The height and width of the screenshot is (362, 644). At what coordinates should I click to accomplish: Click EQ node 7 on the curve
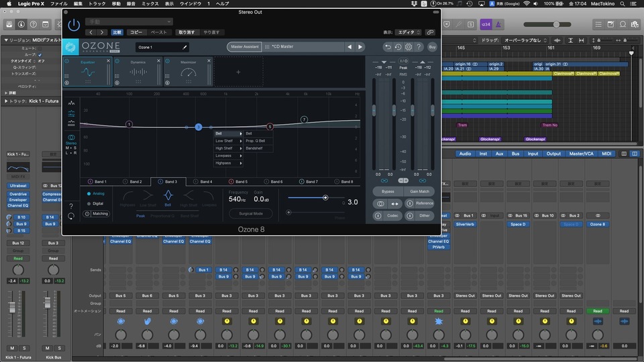pos(304,119)
